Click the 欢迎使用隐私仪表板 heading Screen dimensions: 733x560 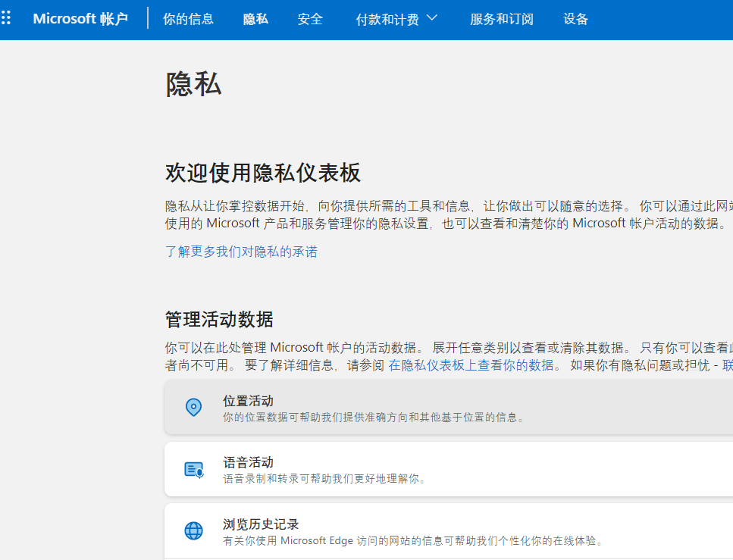click(263, 174)
